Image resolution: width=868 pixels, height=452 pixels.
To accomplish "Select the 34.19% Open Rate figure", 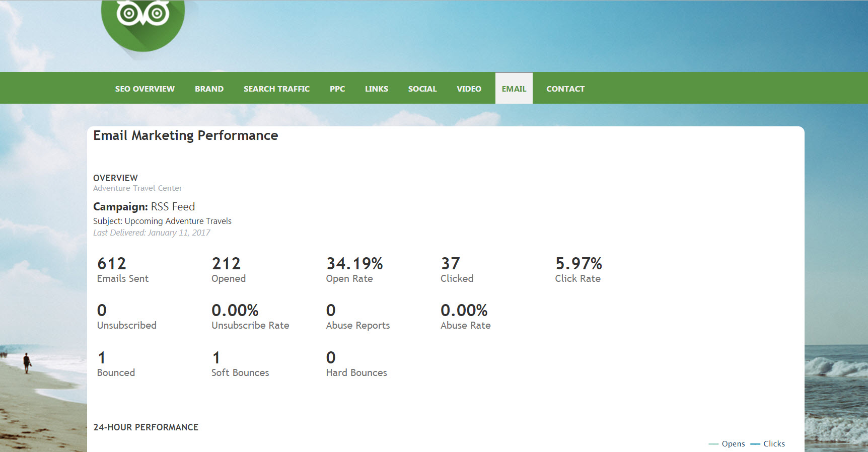I will 354,264.
